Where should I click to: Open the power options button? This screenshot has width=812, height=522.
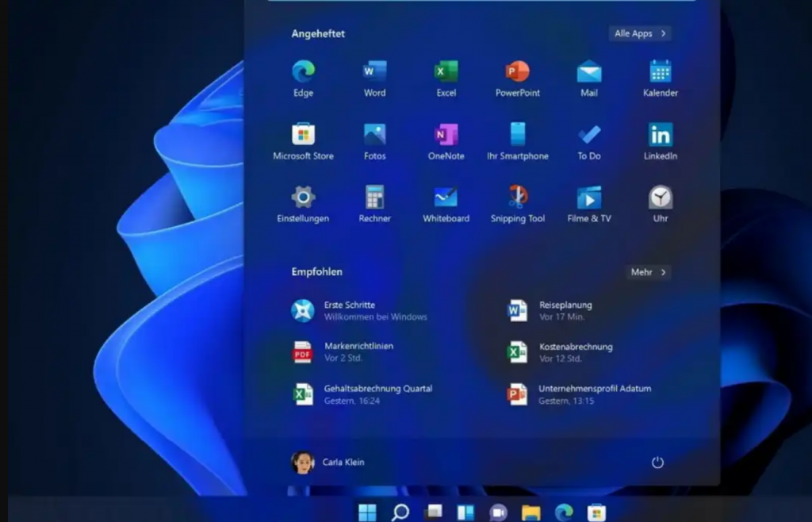point(657,463)
